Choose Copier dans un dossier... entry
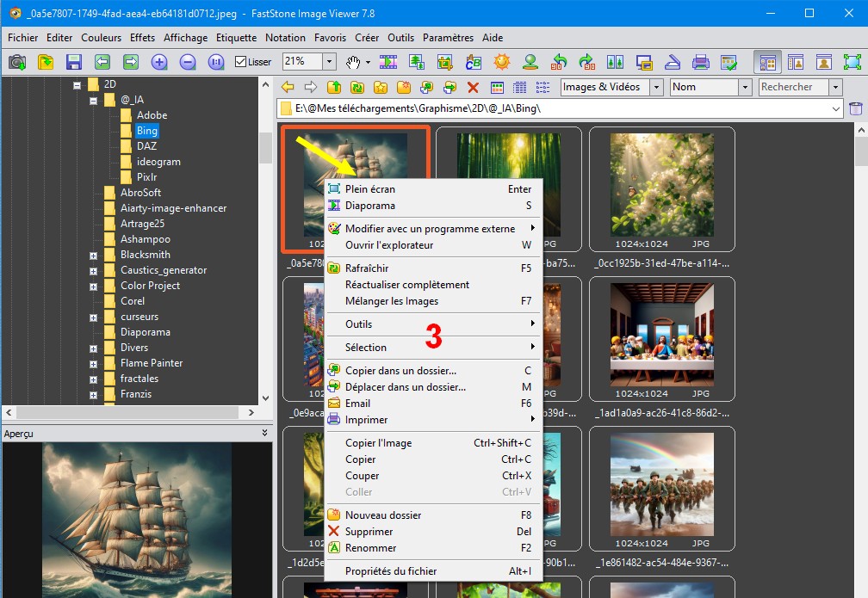This screenshot has width=868, height=598. 433,371
